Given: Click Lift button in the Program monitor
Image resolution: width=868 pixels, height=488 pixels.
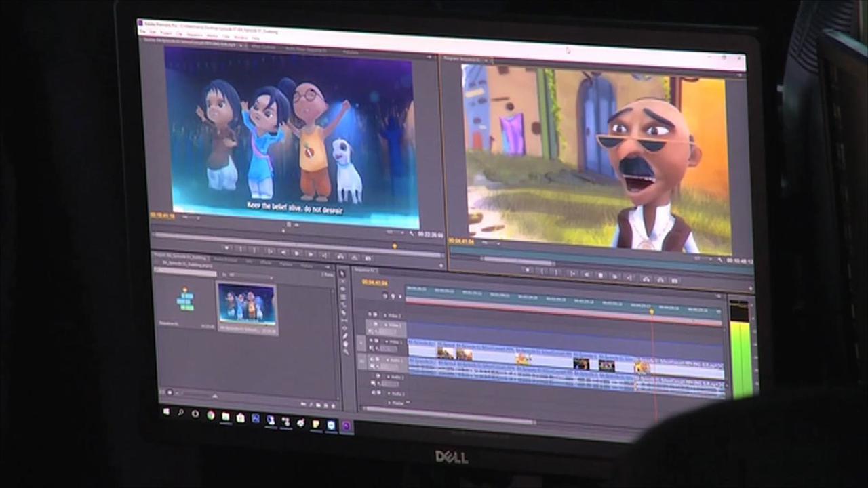Looking at the screenshot, I should [x=646, y=279].
